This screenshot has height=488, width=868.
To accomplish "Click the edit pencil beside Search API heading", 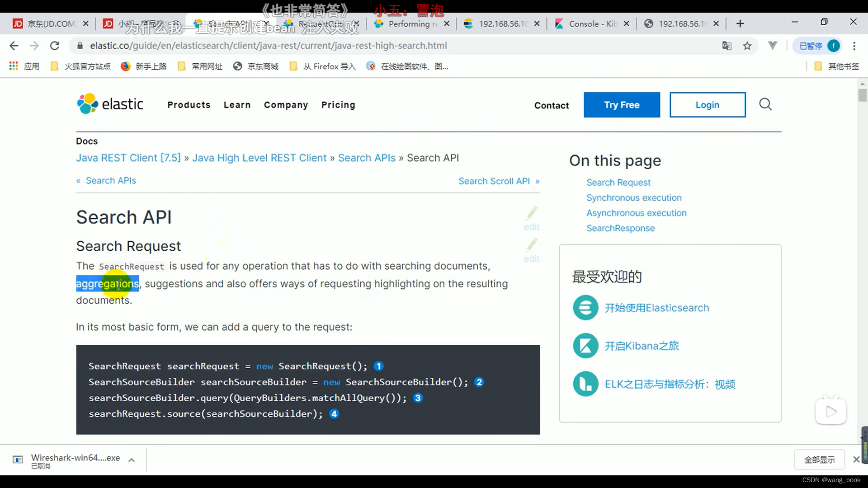I will [532, 219].
